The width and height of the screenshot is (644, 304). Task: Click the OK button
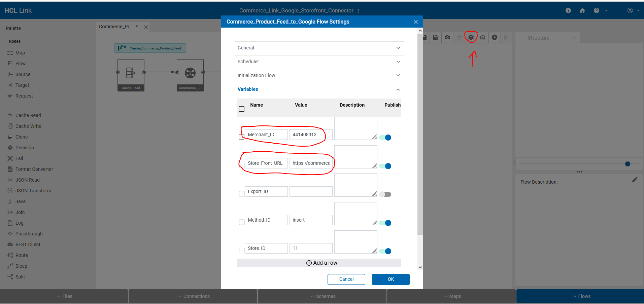coord(391,279)
